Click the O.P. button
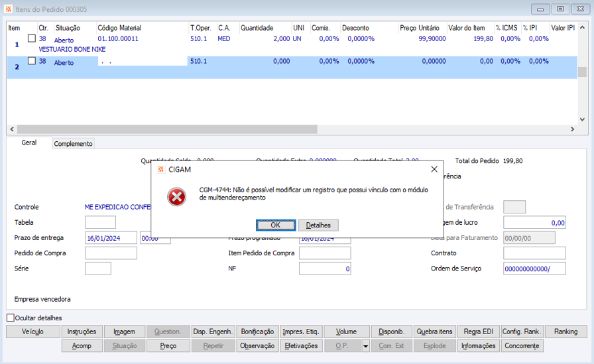Screen dimensions: 594x364 343,346
